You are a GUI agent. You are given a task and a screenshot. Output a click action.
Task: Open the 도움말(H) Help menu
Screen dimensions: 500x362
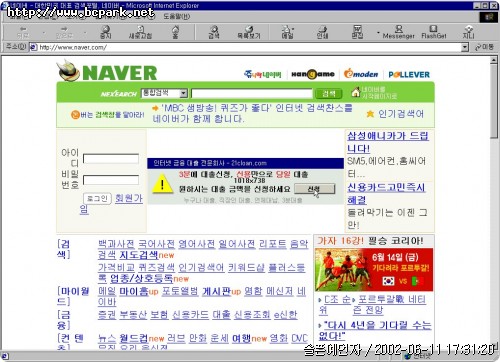[x=177, y=16]
